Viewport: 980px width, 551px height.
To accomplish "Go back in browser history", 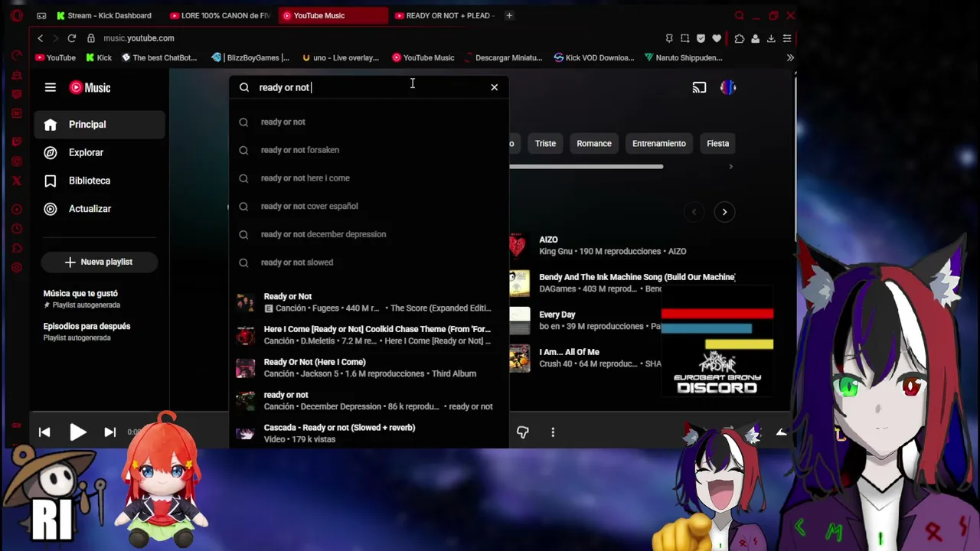I will [41, 38].
